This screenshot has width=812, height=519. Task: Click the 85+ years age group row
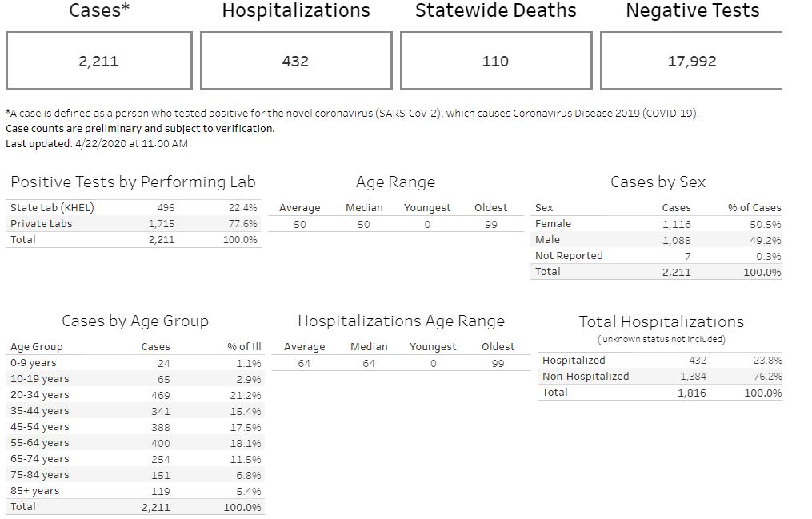(x=35, y=490)
